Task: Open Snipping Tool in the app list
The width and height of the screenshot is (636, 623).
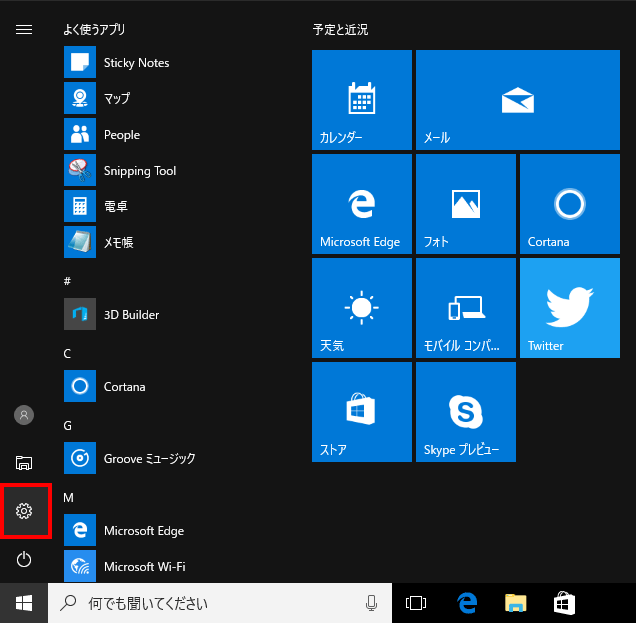Action: [x=139, y=171]
